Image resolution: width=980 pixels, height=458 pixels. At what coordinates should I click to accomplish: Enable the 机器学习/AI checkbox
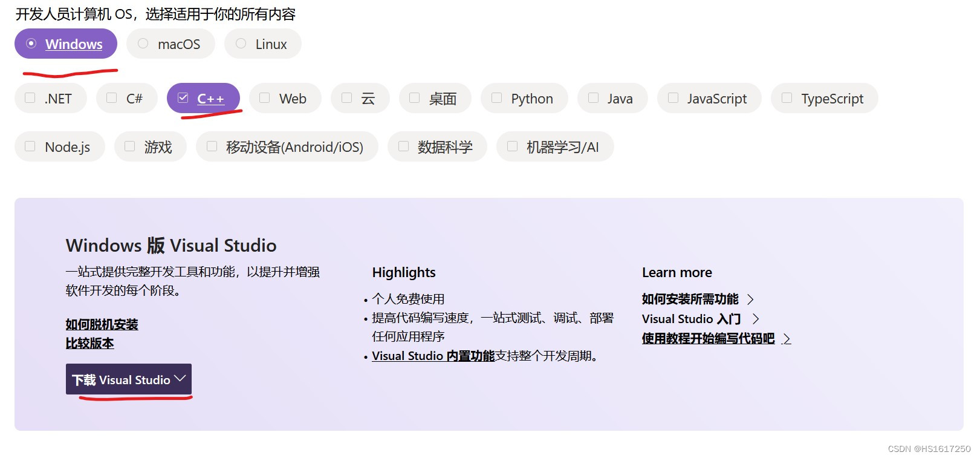[512, 146]
